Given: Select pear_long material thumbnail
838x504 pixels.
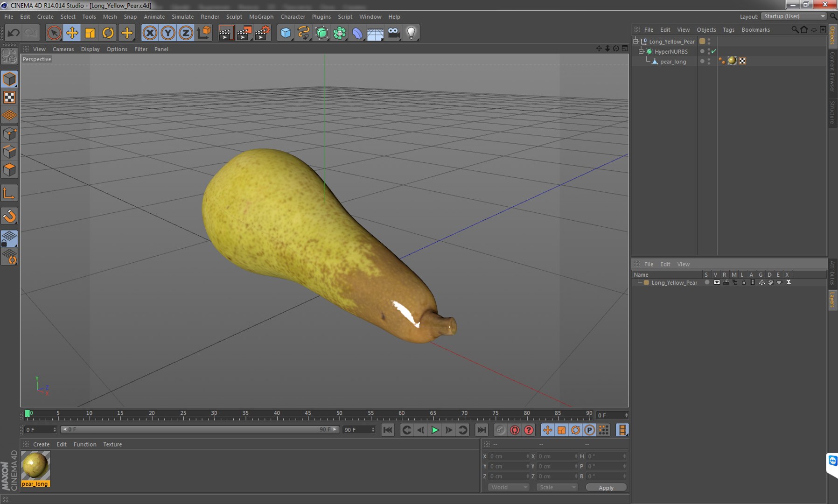Looking at the screenshot, I should pos(35,466).
